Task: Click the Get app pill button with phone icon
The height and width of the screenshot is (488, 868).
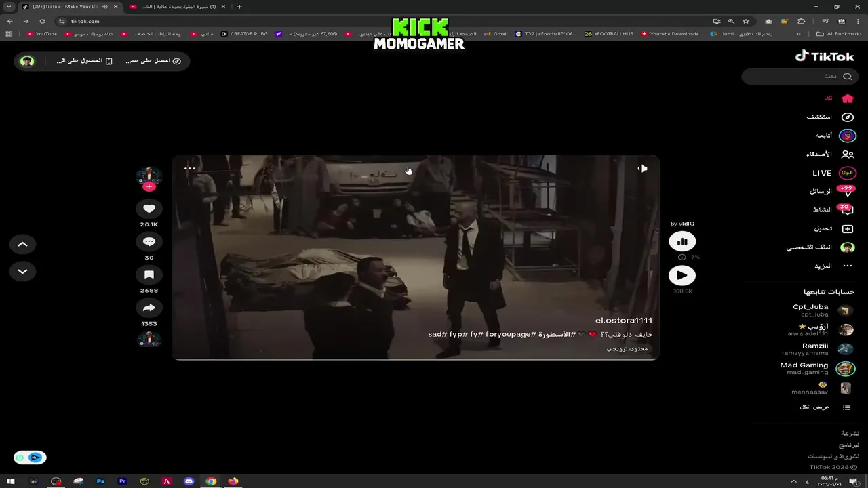Action: pos(85,61)
